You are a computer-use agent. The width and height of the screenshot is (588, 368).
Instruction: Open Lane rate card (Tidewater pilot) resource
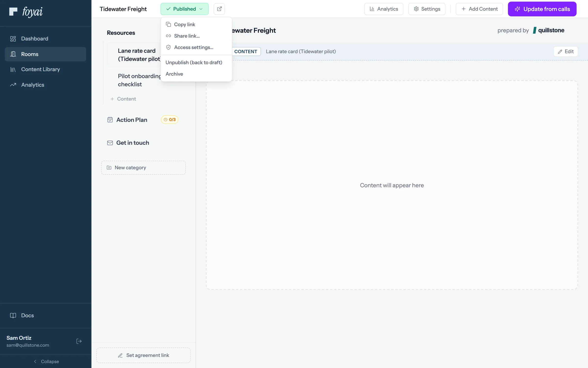[x=139, y=55]
